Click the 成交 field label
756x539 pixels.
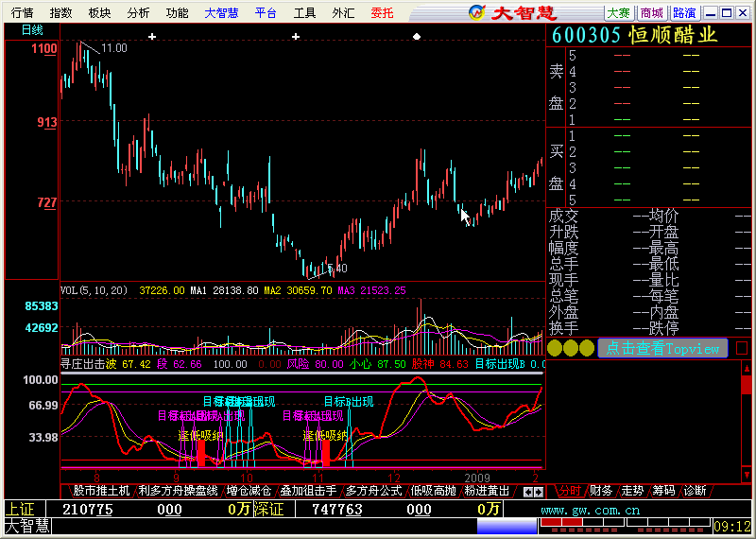coord(563,217)
